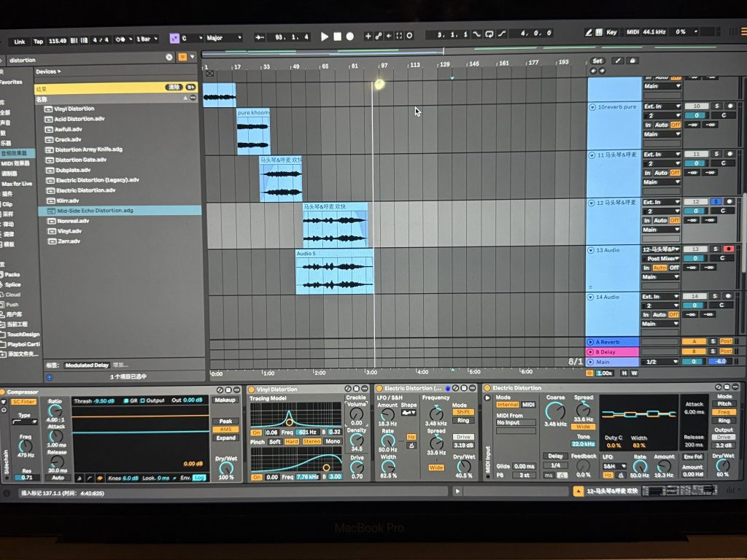This screenshot has width=747, height=560.
Task: Unfold the A Reverb return track
Action: [x=590, y=342]
